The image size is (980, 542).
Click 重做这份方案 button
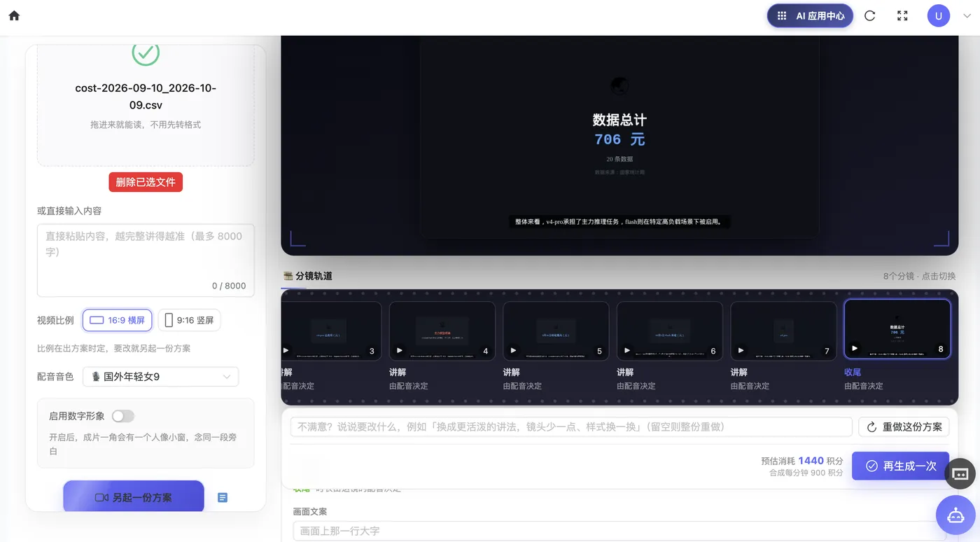904,427
